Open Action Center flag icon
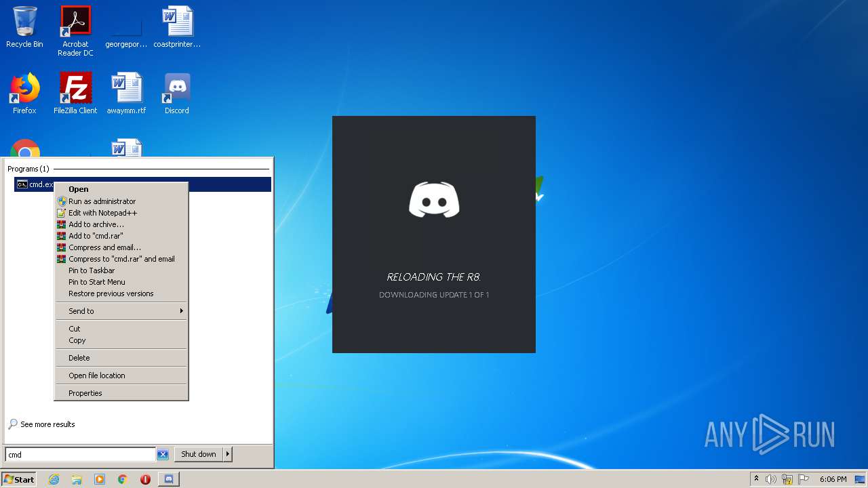This screenshot has width=868, height=488. (804, 479)
